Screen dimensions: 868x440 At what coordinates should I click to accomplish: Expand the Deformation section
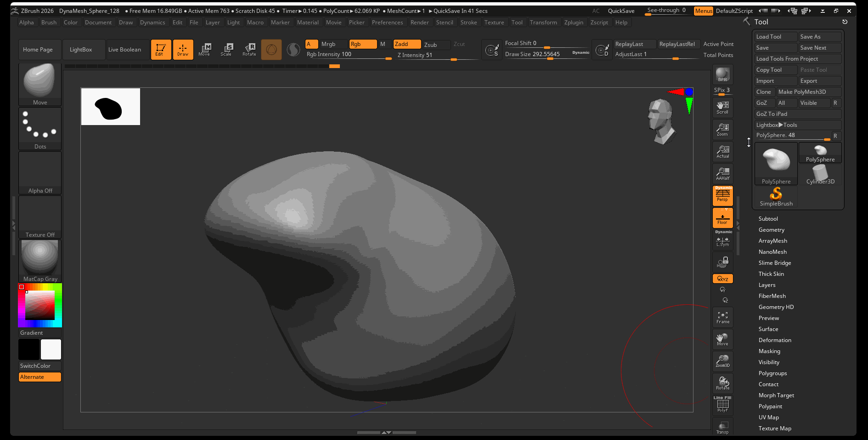tap(775, 340)
